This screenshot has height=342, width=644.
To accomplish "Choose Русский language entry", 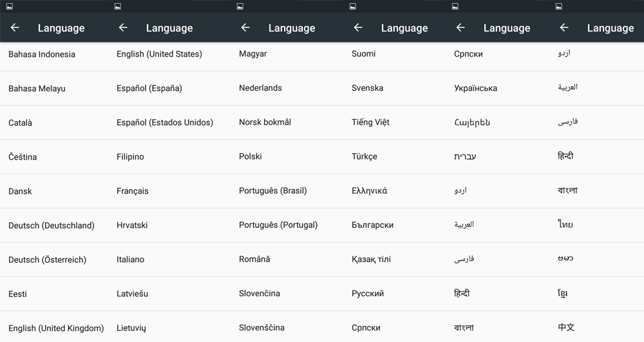I will (368, 294).
